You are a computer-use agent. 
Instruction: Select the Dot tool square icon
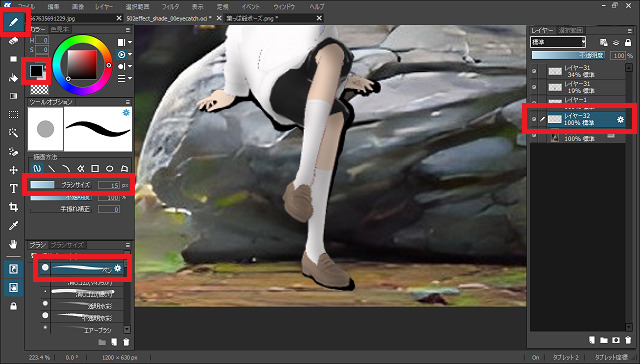(13, 59)
